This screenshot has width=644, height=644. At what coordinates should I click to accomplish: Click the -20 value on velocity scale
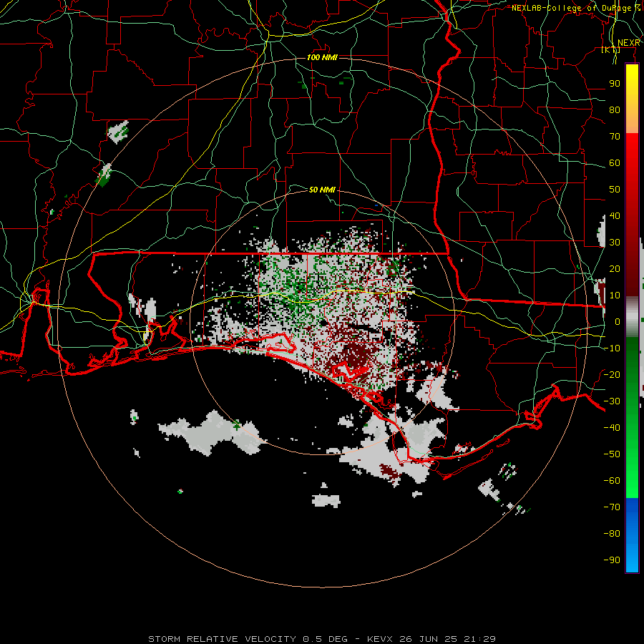coord(612,374)
